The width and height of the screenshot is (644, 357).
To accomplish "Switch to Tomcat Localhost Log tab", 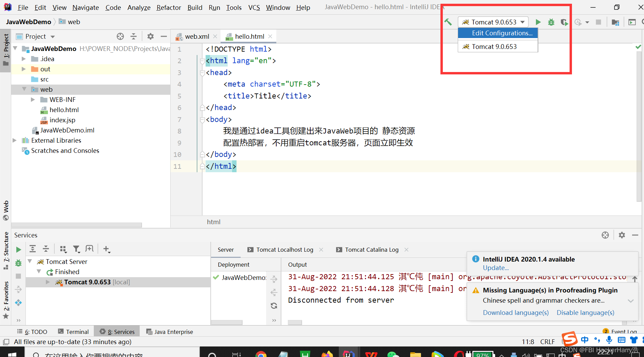I will (285, 250).
